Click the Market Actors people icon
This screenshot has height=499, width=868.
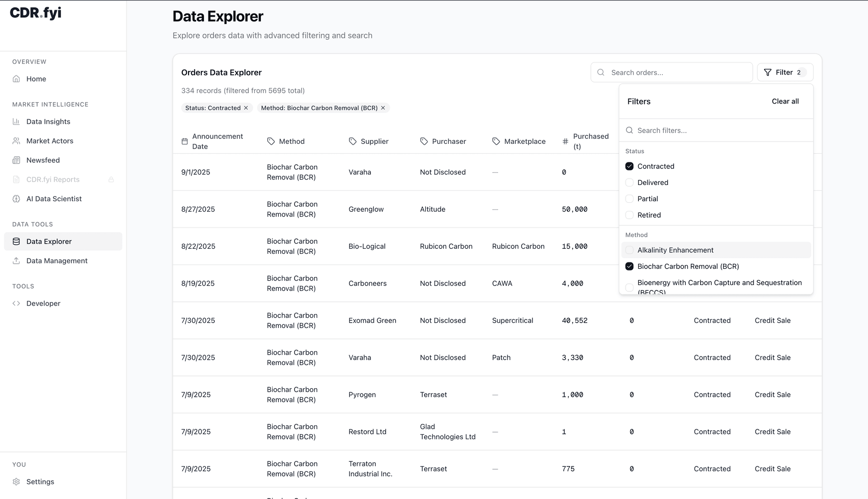tap(16, 141)
